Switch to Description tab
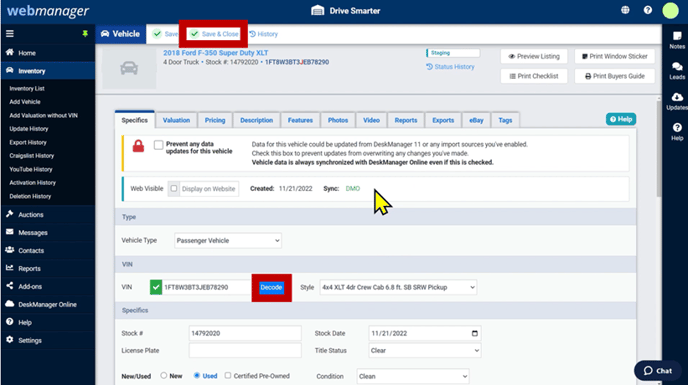The height and width of the screenshot is (385, 688). (256, 120)
